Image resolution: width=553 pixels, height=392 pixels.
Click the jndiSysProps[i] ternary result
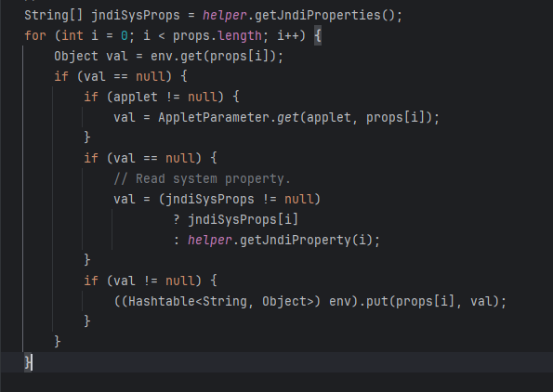[x=243, y=220]
